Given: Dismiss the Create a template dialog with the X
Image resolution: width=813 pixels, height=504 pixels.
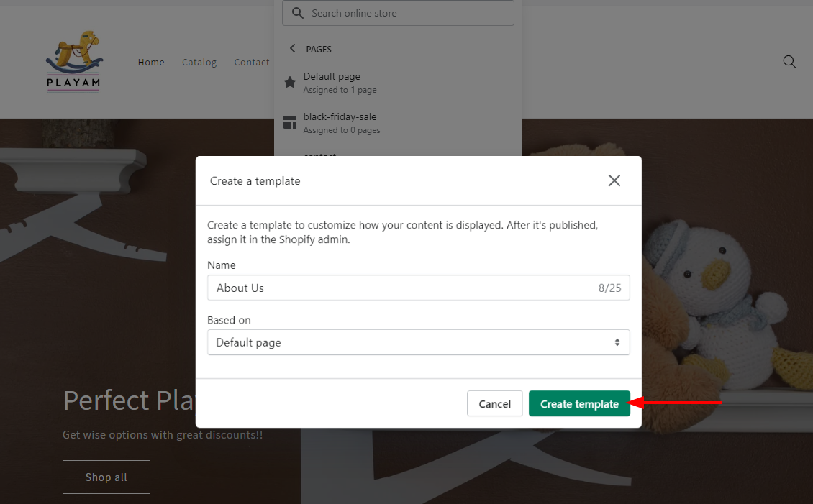Looking at the screenshot, I should coord(614,180).
